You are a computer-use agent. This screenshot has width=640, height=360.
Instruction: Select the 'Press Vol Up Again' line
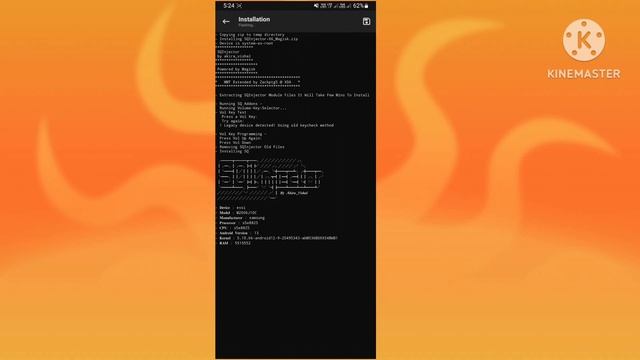click(239, 138)
